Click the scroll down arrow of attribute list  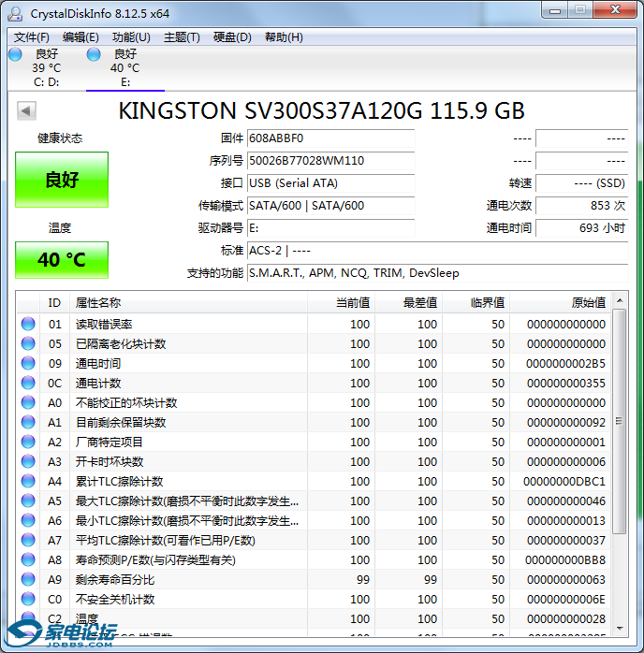(x=620, y=629)
